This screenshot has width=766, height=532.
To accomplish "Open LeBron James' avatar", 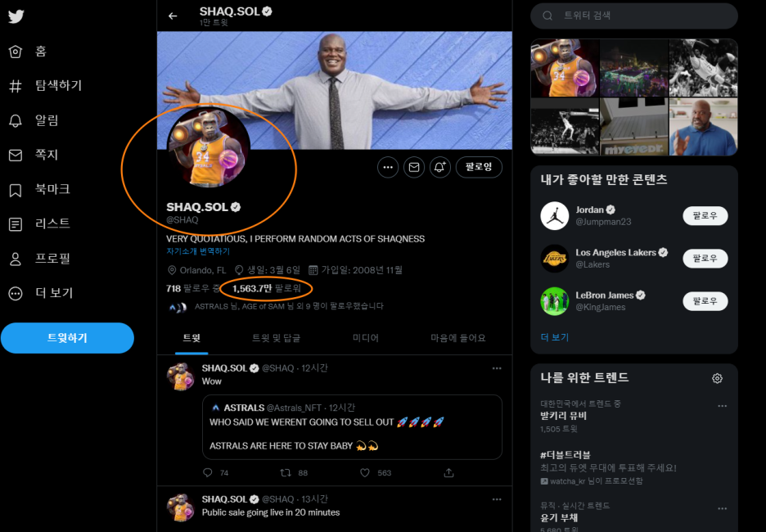I will 555,301.
